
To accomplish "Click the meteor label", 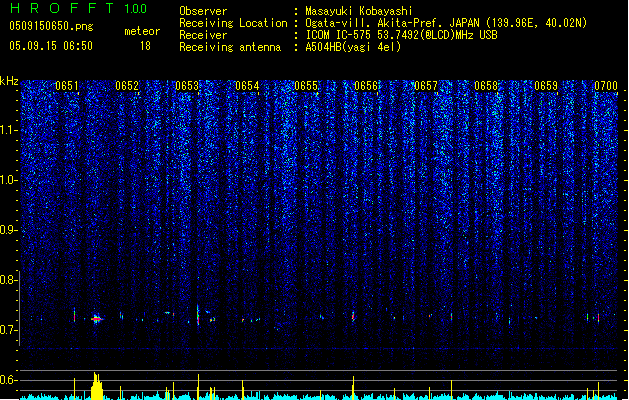I will 142,31.
